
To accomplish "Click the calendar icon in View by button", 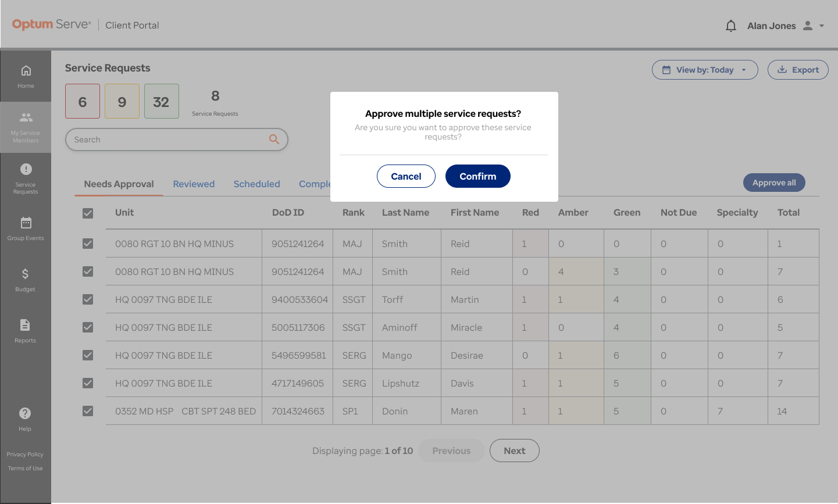I will point(666,70).
